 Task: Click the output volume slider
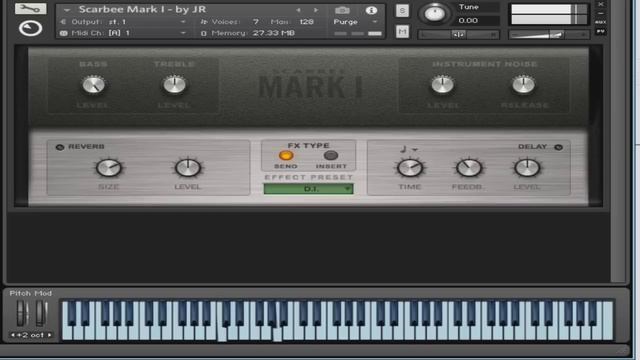(x=548, y=35)
